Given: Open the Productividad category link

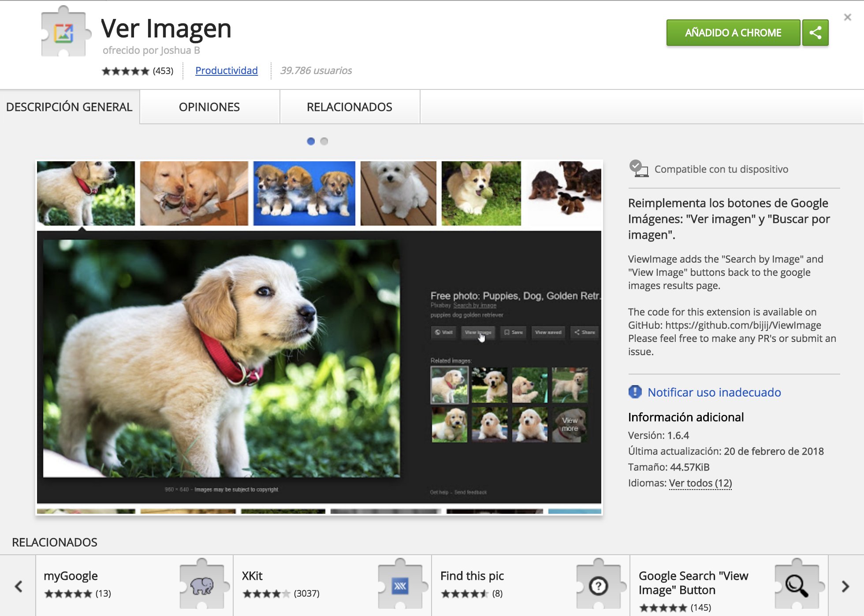Looking at the screenshot, I should point(227,71).
